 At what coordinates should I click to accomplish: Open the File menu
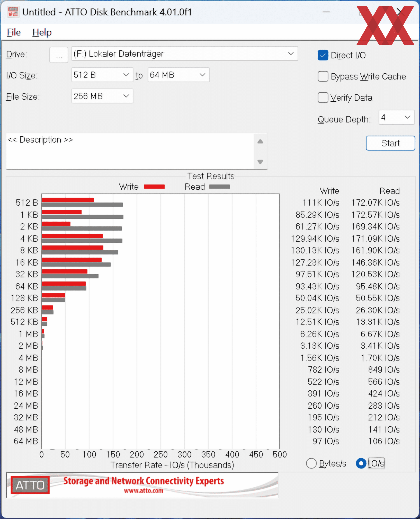point(14,32)
